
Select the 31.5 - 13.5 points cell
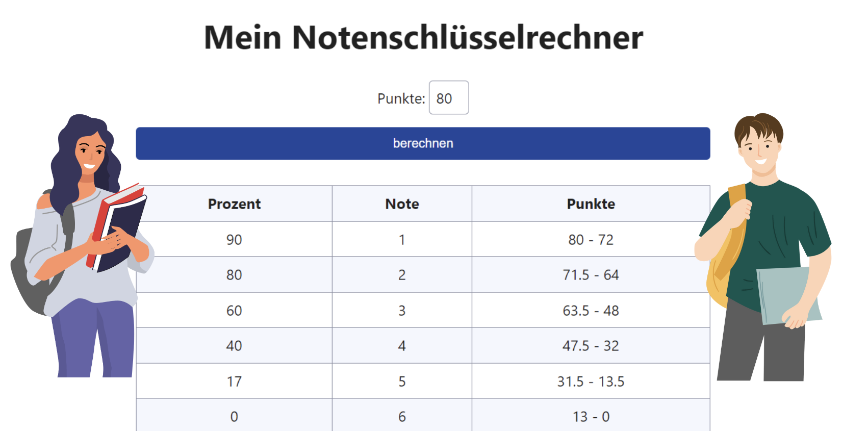coord(591,381)
